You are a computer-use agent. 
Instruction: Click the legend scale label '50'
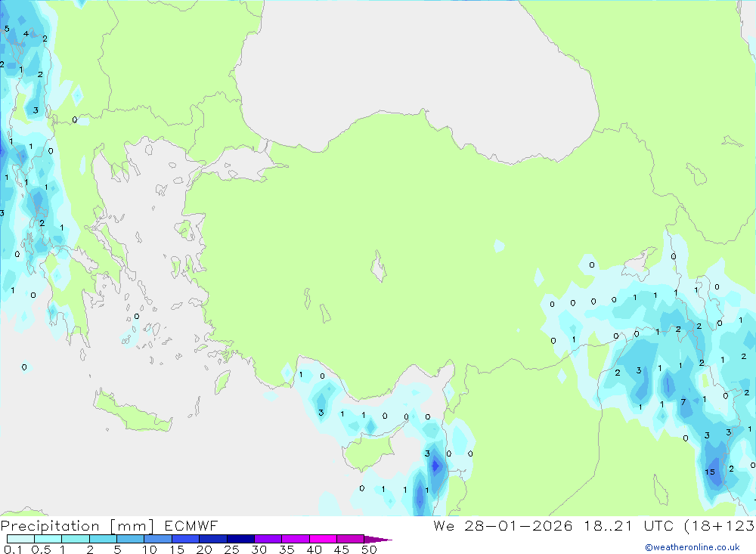(x=369, y=549)
